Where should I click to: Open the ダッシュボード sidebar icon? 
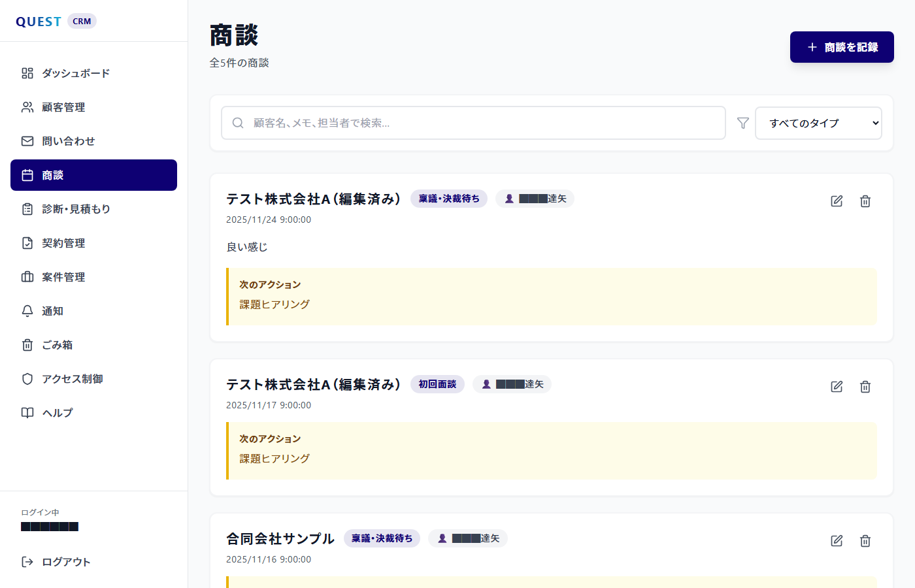(27, 73)
